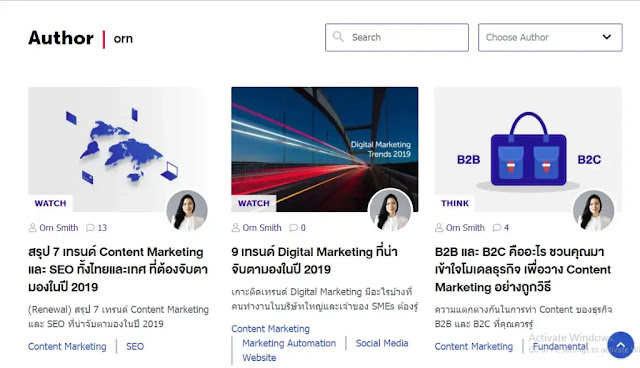This screenshot has height=368, width=640.
Task: Open the Marketing Automation tag link
Action: click(289, 343)
